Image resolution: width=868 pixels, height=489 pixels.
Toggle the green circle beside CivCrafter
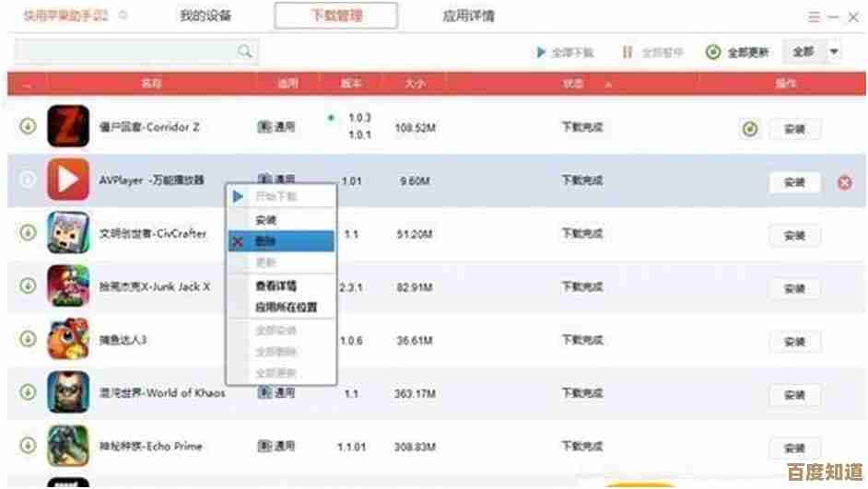click(x=29, y=232)
